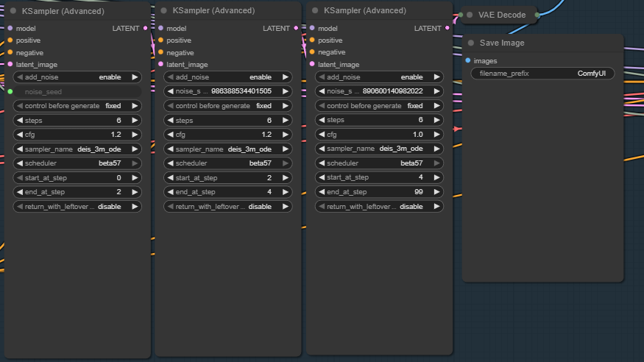Viewport: 644px width, 362px height.
Task: Click the 'positive' label on the KSampler with start_at_step 0
Action: coord(28,40)
